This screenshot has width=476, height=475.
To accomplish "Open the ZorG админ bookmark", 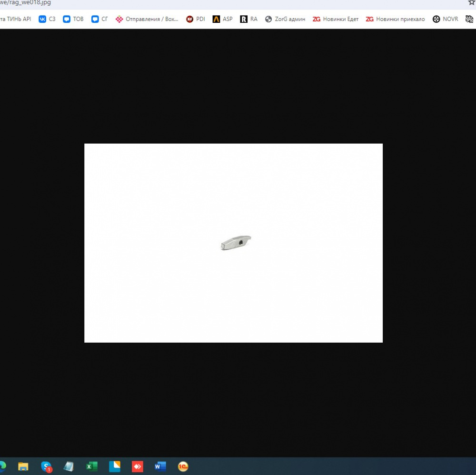I will 285,19.
